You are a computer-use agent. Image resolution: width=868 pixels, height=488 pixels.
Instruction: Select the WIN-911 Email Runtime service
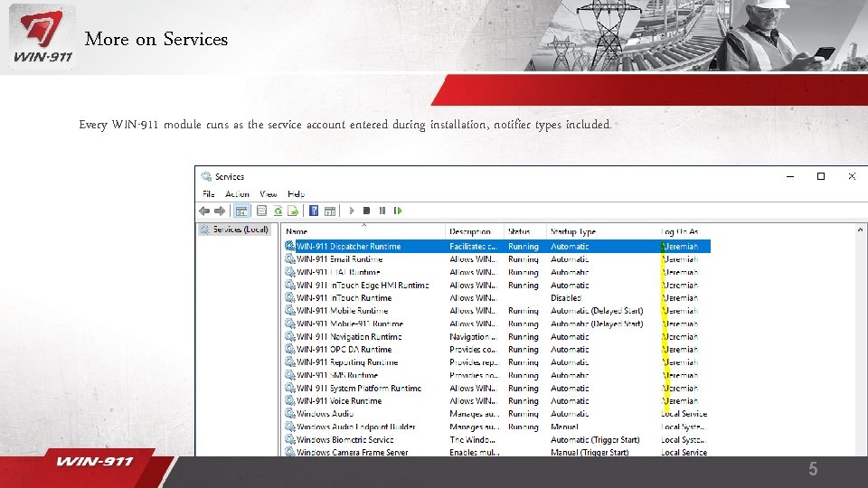(x=339, y=259)
